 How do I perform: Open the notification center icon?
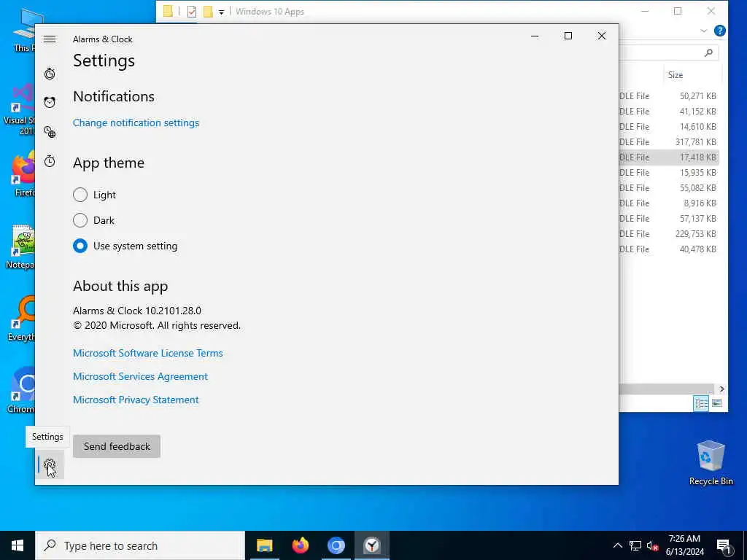724,546
